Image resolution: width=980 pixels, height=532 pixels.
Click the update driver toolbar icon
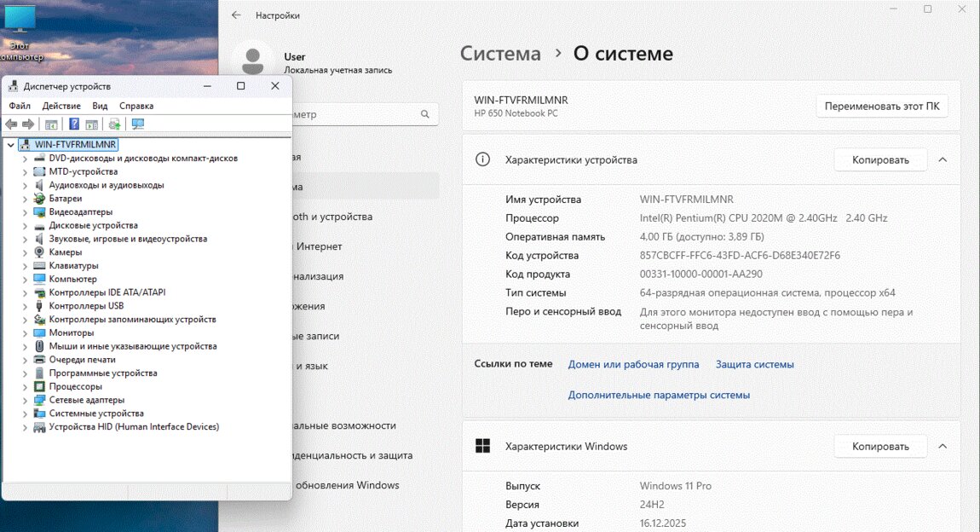[x=114, y=124]
